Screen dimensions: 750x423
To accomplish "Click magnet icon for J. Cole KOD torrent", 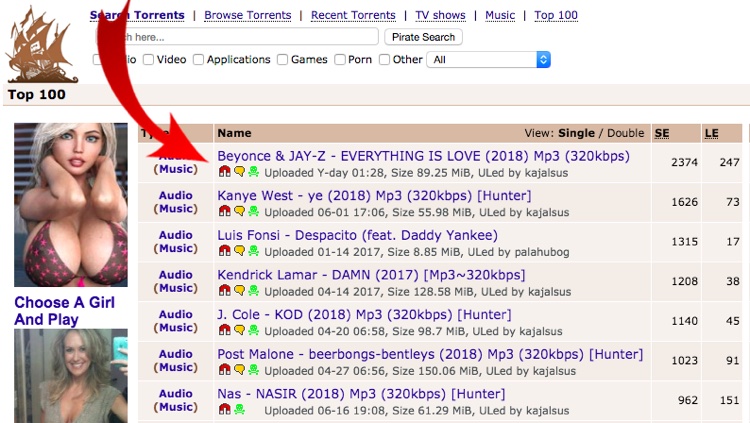I will click(224, 330).
